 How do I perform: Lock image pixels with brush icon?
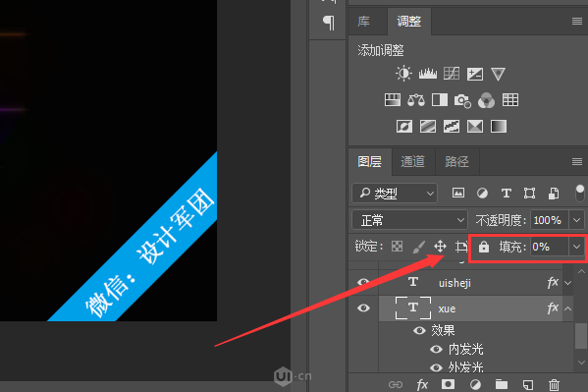point(418,247)
